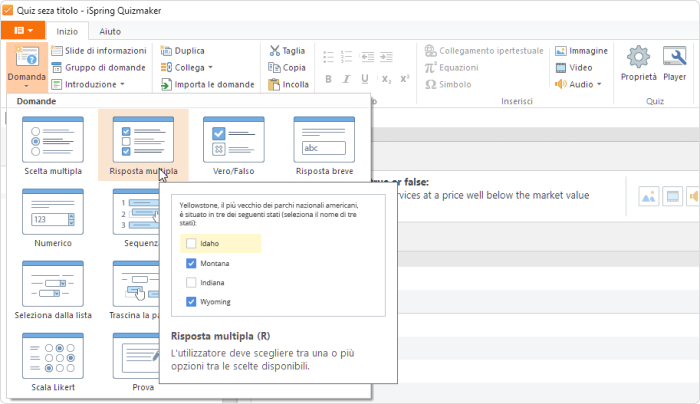Insert Equazioni formula
The width and height of the screenshot is (700, 404).
click(451, 67)
